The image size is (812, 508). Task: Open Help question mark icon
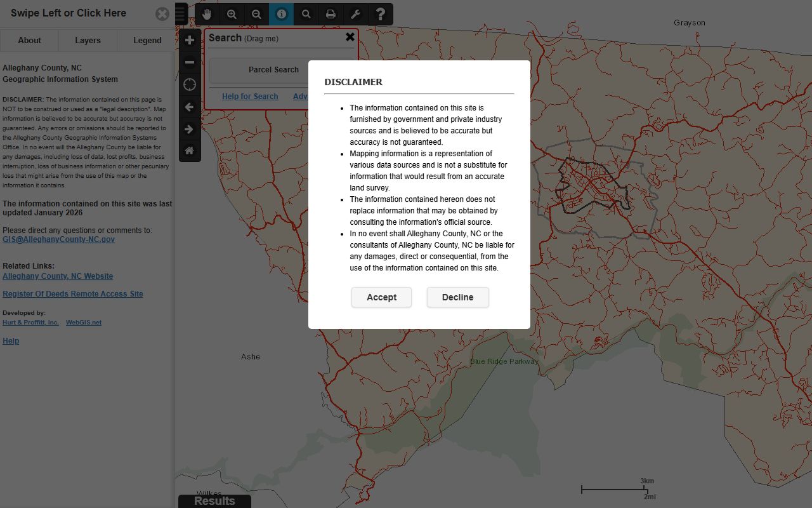[x=381, y=14]
